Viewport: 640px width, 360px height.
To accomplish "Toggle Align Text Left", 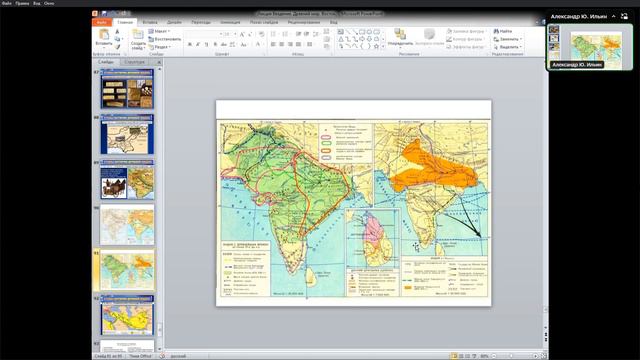I will (273, 44).
